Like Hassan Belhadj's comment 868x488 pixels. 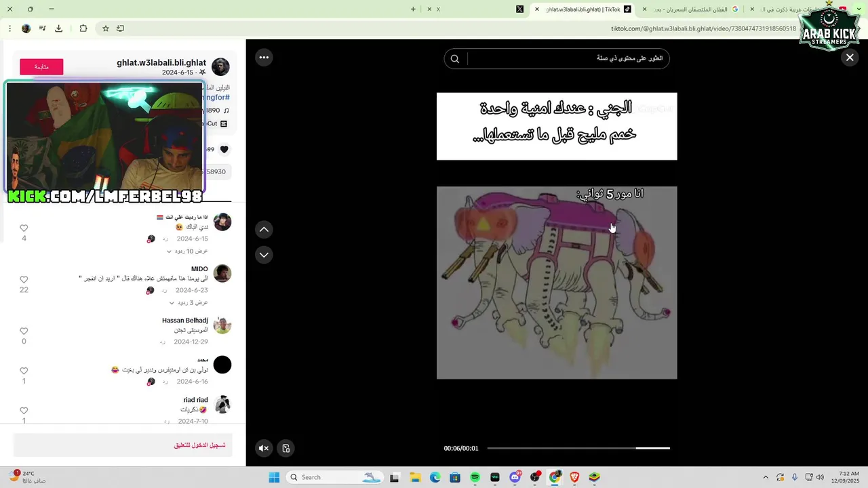(x=24, y=331)
